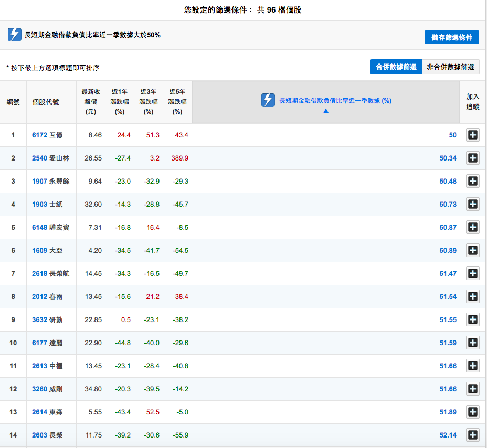This screenshot has width=487, height=448.
Task: Click the 51.54 ratio value for 春雨
Action: coord(448,296)
